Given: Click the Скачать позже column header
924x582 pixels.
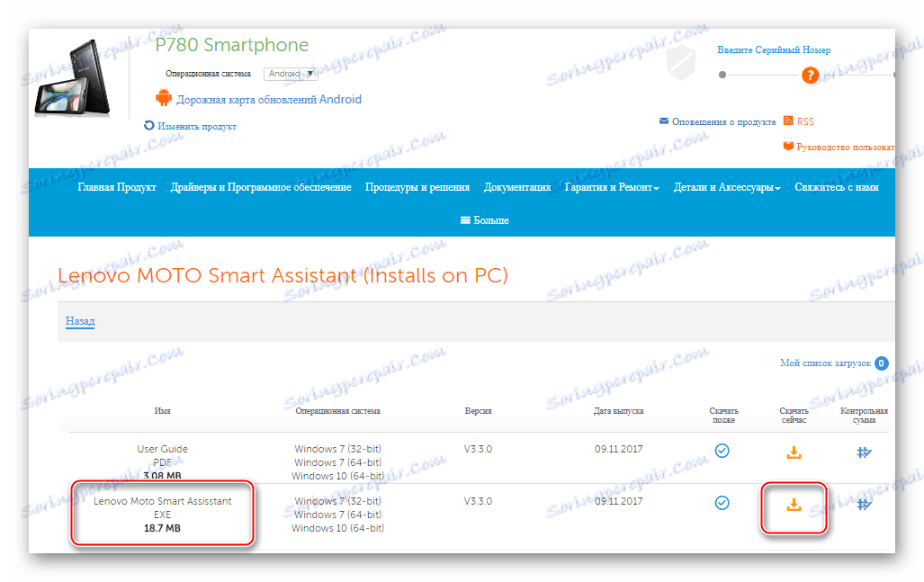Looking at the screenshot, I should (x=723, y=416).
